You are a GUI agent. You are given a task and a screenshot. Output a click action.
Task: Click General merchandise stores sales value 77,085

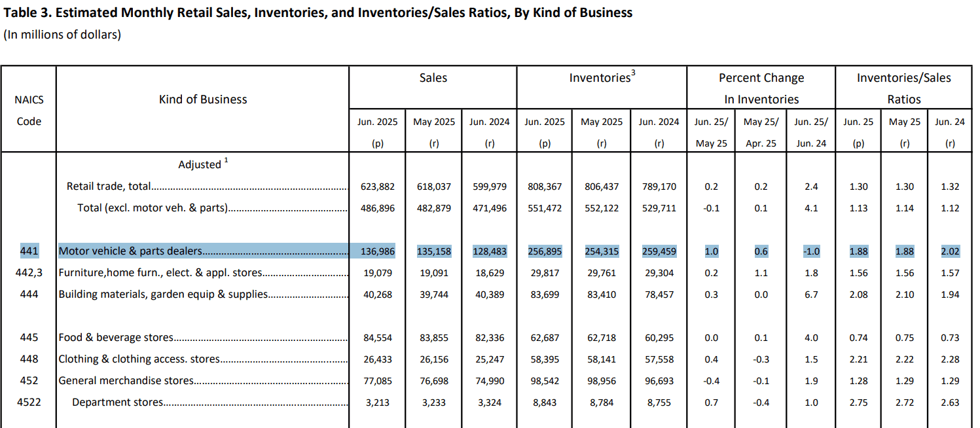point(378,381)
